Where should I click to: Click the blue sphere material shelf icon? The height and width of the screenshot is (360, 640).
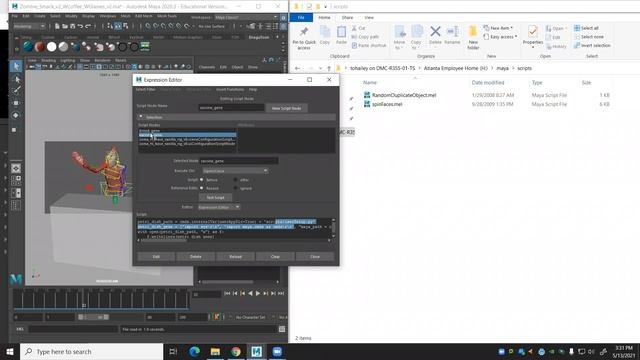pos(28,47)
